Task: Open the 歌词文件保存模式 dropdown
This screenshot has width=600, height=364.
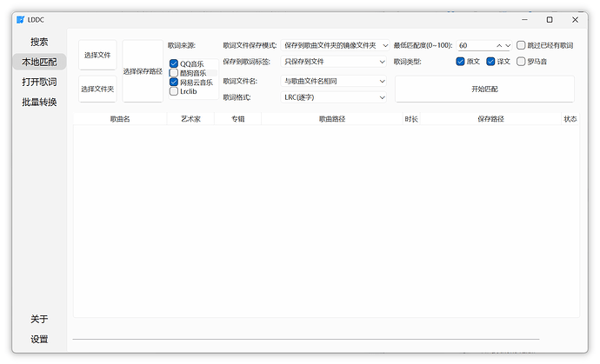Action: point(335,45)
